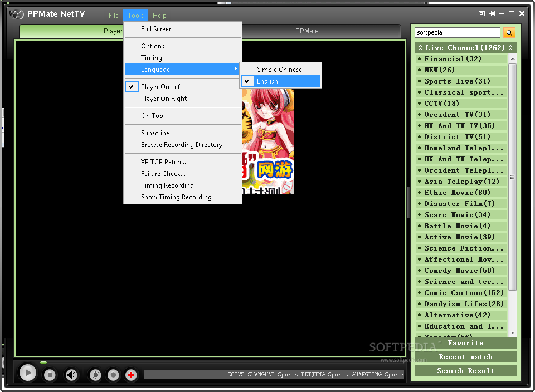This screenshot has height=392, width=535.
Task: Select Simple Chinese language option
Action: point(280,70)
